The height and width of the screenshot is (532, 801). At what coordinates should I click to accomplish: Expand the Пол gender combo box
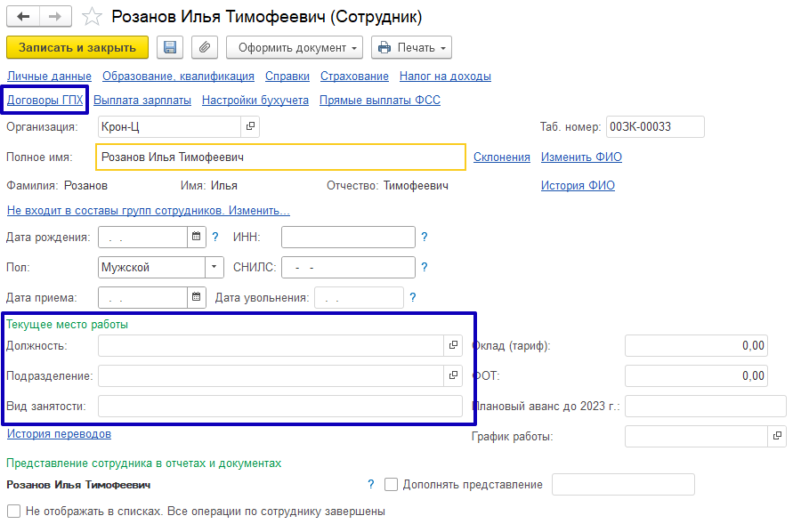click(214, 267)
